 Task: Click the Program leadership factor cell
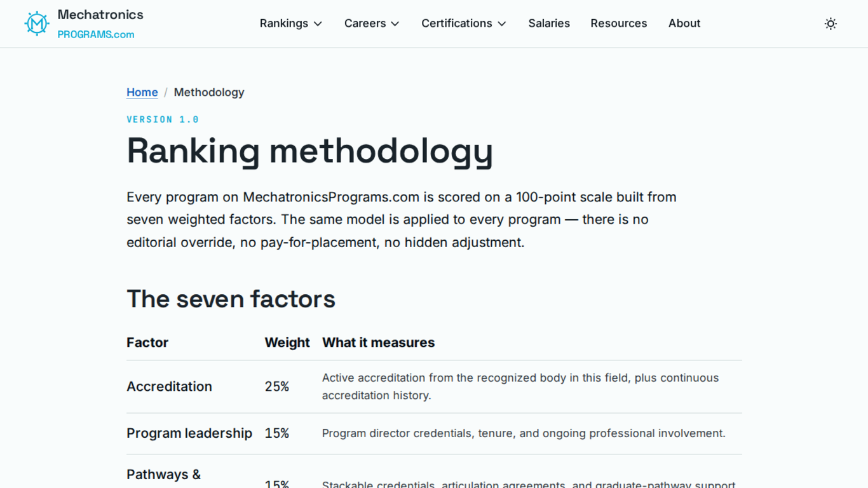tap(189, 433)
